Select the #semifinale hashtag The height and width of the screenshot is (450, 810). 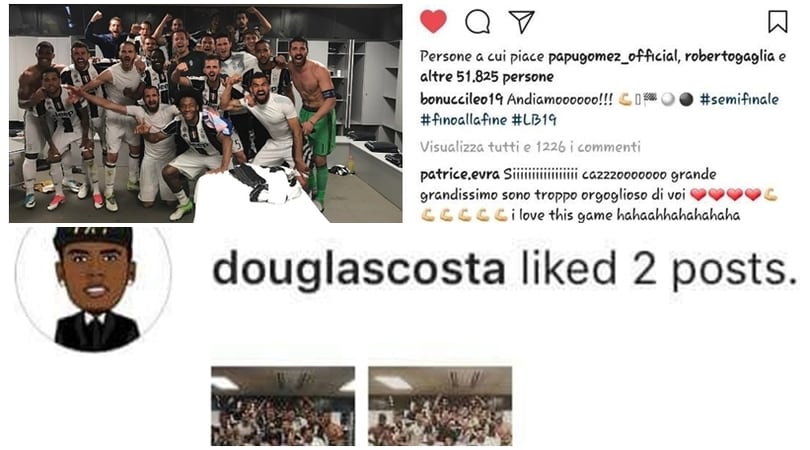[739, 99]
